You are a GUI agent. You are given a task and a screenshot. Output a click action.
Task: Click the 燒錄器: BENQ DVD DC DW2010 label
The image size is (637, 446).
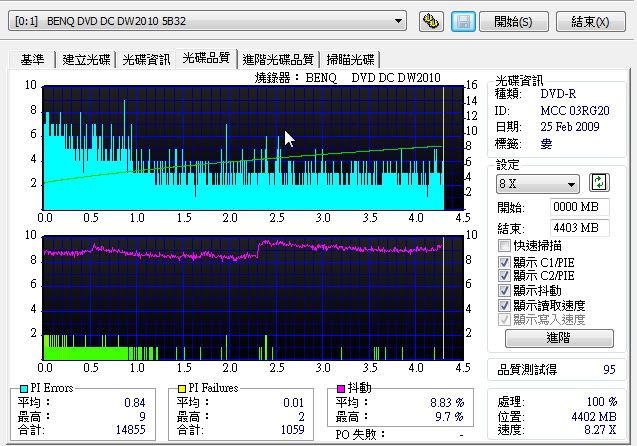pos(348,78)
